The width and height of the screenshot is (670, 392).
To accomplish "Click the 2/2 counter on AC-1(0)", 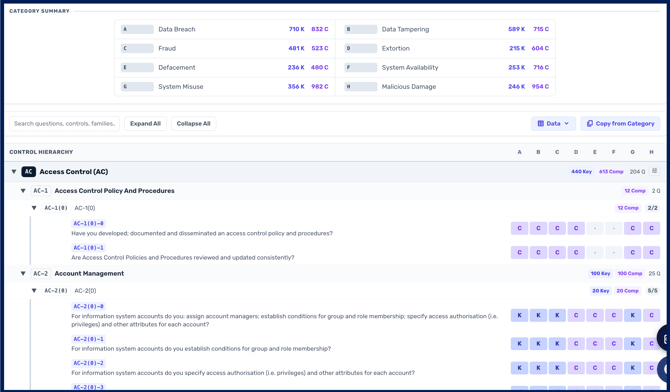I will (x=652, y=208).
